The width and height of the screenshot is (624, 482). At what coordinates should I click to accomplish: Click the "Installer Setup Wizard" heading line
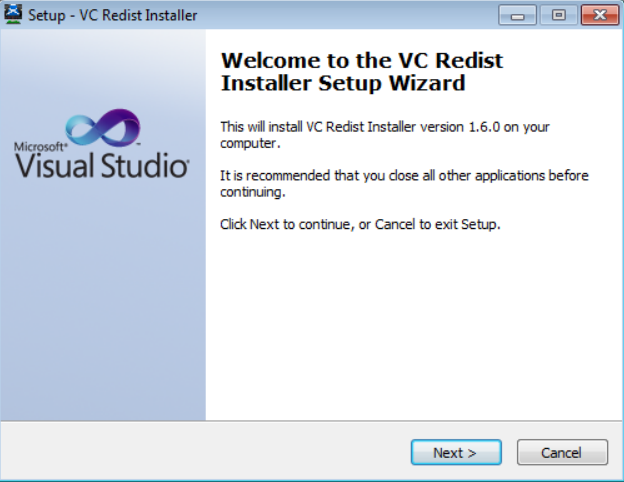(x=342, y=84)
